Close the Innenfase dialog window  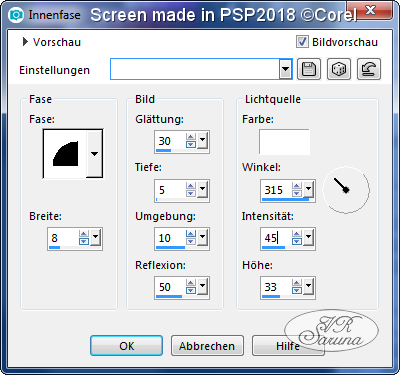coord(370,10)
